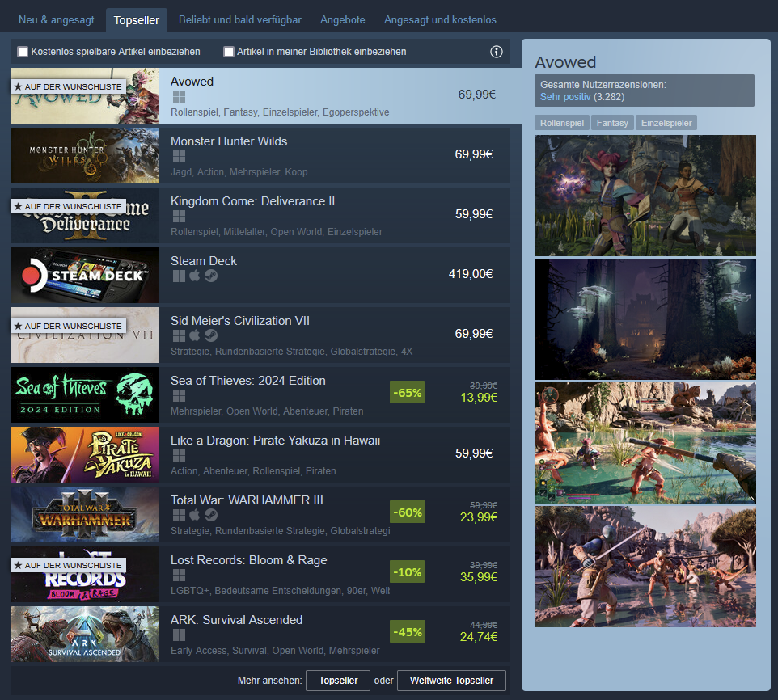The width and height of the screenshot is (778, 700).
Task: Open Pirate Yakuza in Hawaii capsule image
Action: tap(85, 454)
